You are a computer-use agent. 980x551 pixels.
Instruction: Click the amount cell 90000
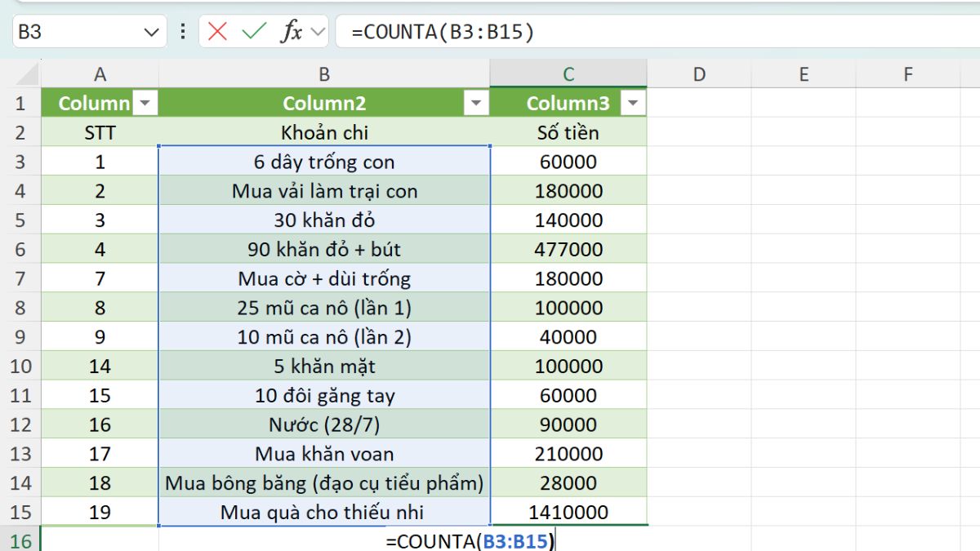click(x=568, y=424)
